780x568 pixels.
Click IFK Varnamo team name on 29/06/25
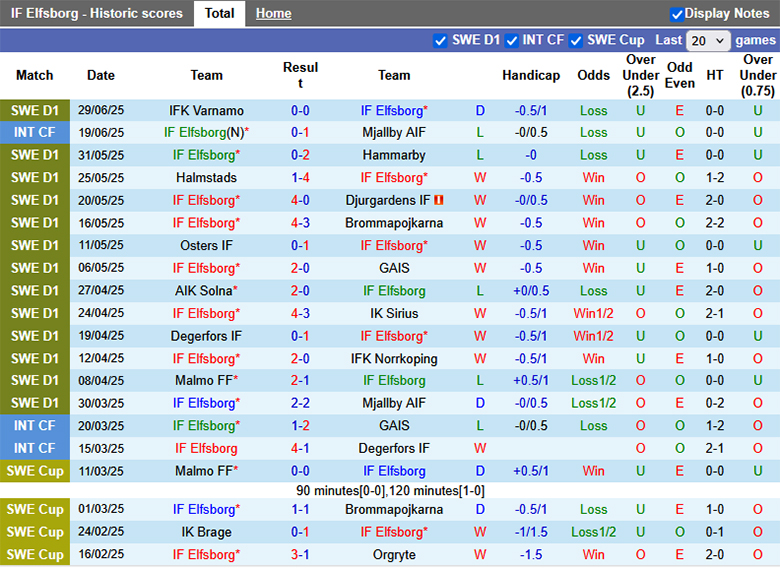tap(206, 110)
